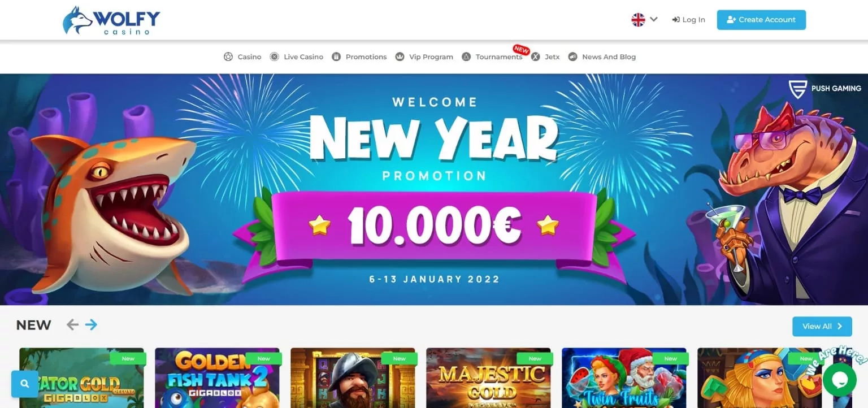Click the Push Gaming logo

pos(825,89)
